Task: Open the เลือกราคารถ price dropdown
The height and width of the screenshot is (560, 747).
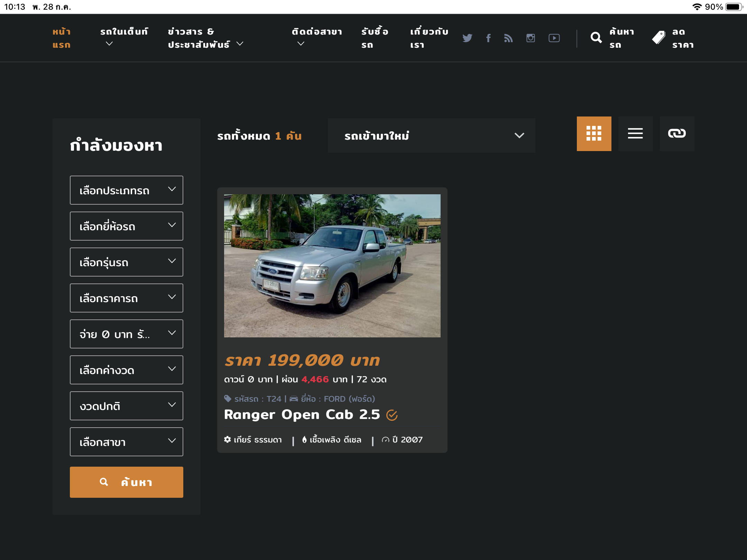Action: 127,298
